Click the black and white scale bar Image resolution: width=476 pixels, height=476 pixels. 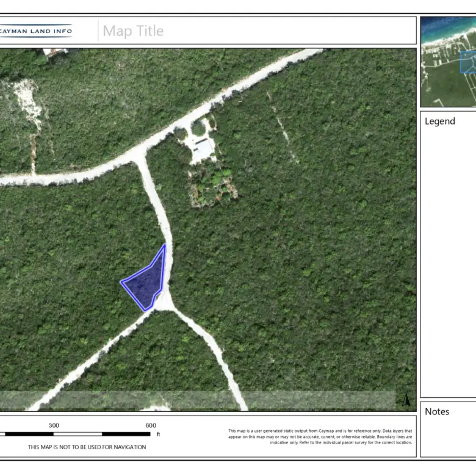(78, 434)
